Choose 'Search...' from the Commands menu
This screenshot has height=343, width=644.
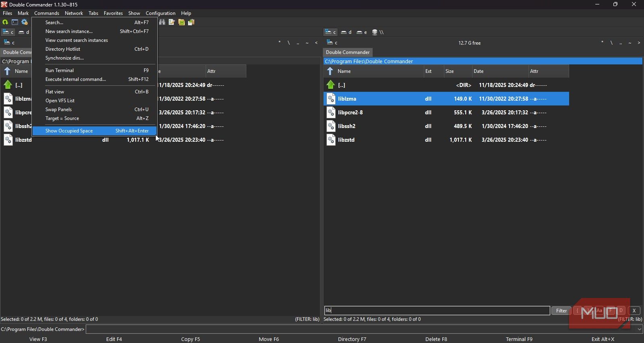pos(94,23)
